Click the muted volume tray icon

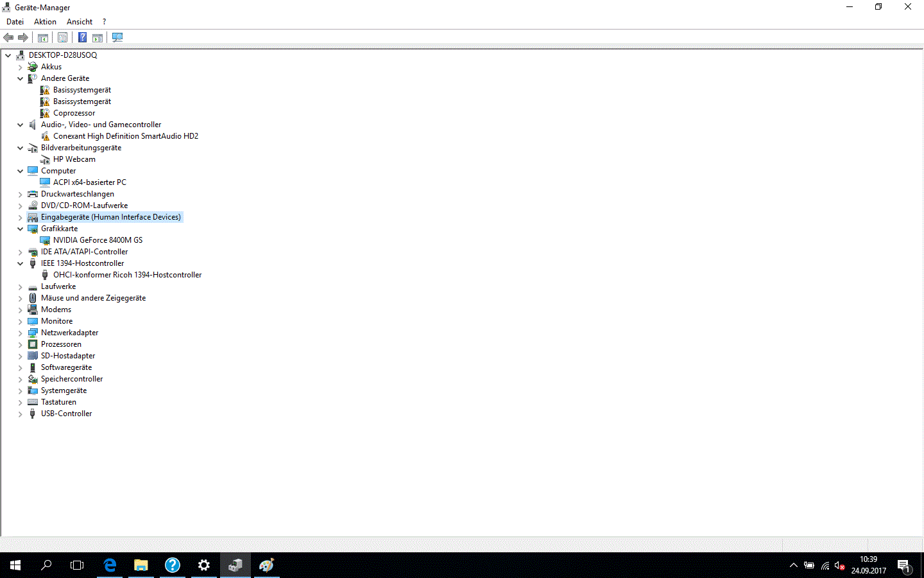pos(840,566)
